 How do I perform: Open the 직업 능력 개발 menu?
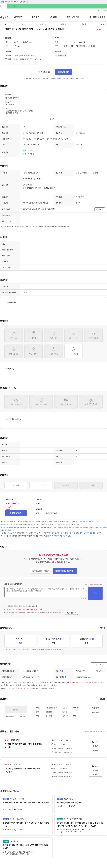pyautogui.click(x=73, y=17)
